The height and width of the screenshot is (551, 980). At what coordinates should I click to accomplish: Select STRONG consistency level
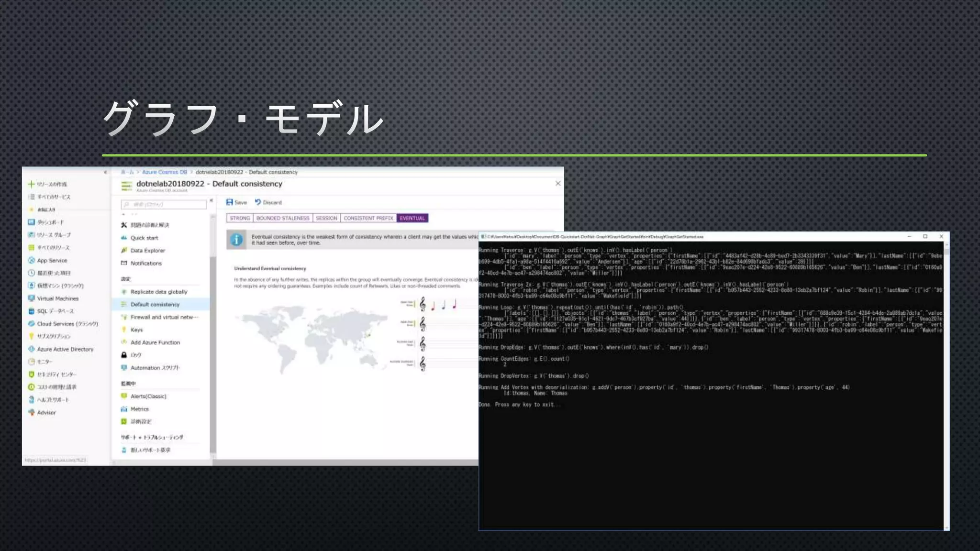tap(240, 218)
